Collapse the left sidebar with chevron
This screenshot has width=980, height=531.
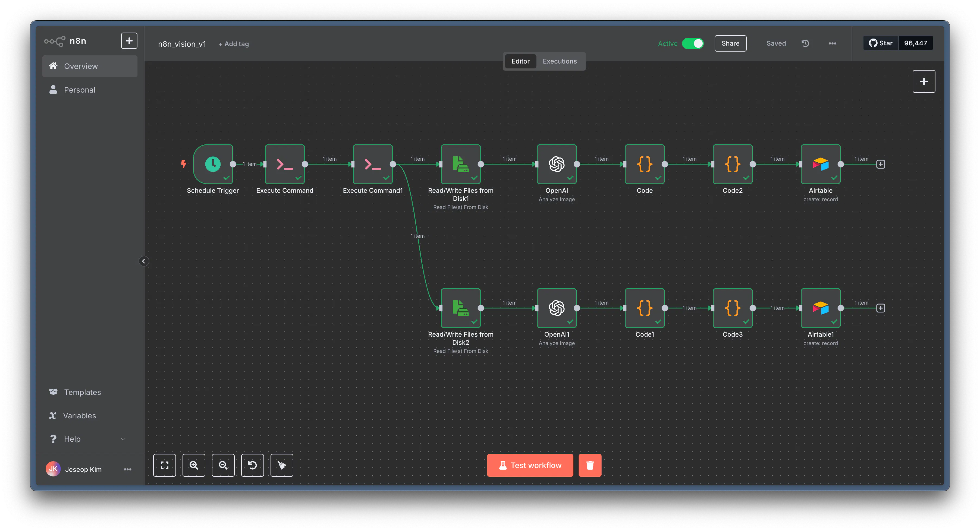point(143,261)
